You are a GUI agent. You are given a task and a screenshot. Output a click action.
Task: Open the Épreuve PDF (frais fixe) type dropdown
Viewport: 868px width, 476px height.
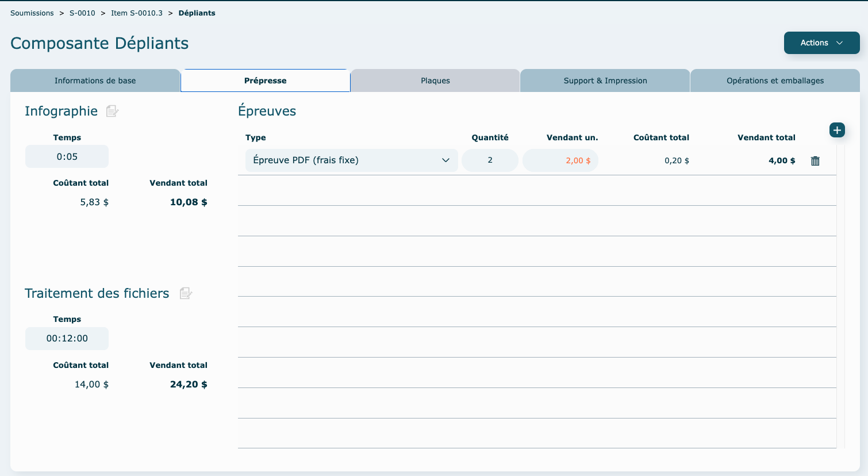[351, 160]
